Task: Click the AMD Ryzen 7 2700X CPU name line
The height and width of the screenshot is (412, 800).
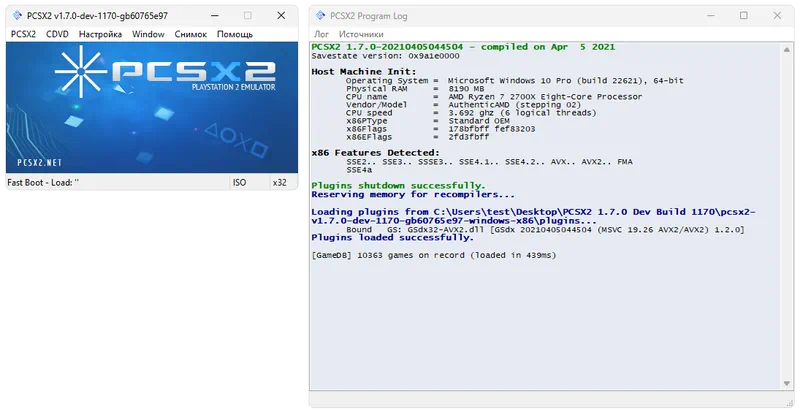Action: coord(494,96)
